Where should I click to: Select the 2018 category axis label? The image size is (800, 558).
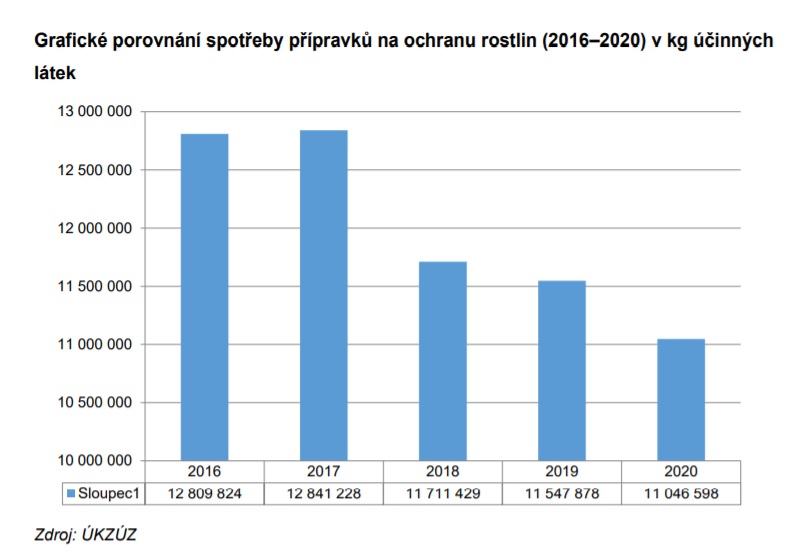click(x=442, y=472)
